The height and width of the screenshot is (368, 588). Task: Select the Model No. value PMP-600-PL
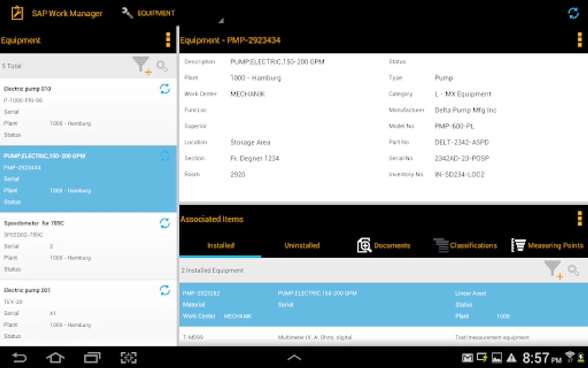click(x=454, y=126)
